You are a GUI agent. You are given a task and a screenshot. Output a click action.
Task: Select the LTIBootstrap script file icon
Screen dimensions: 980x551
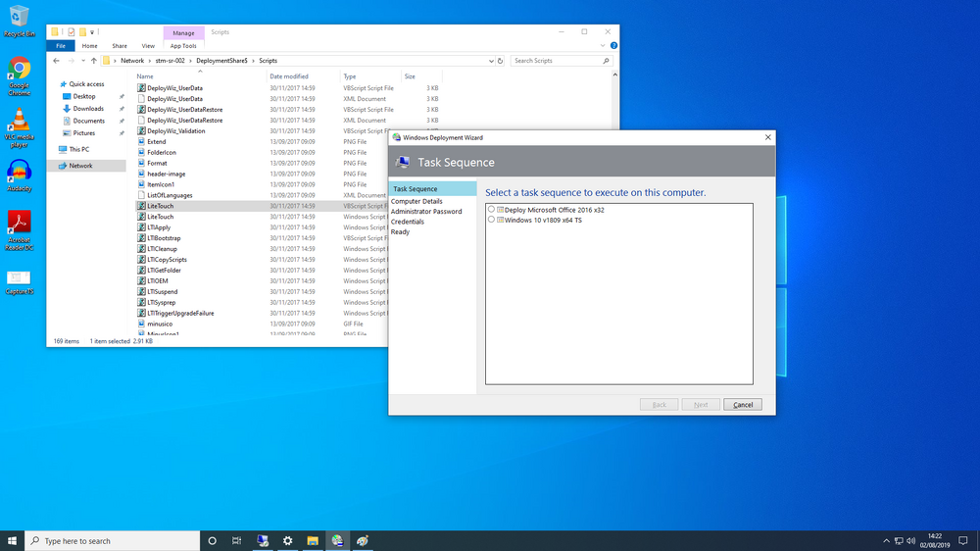pyautogui.click(x=141, y=237)
